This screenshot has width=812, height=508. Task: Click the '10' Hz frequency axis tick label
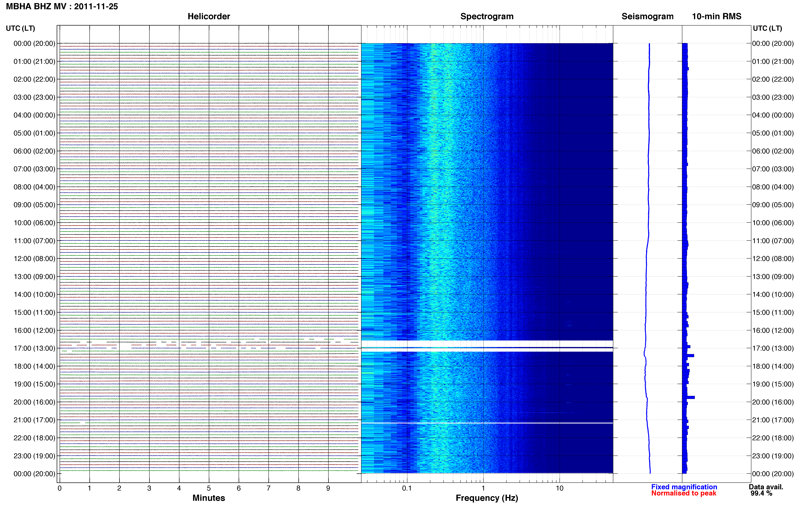(559, 488)
